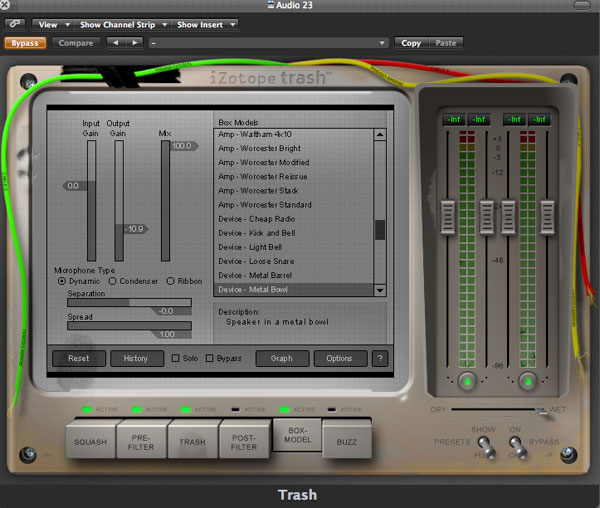Click the Squash ACTIVE indicator light

tap(87, 410)
